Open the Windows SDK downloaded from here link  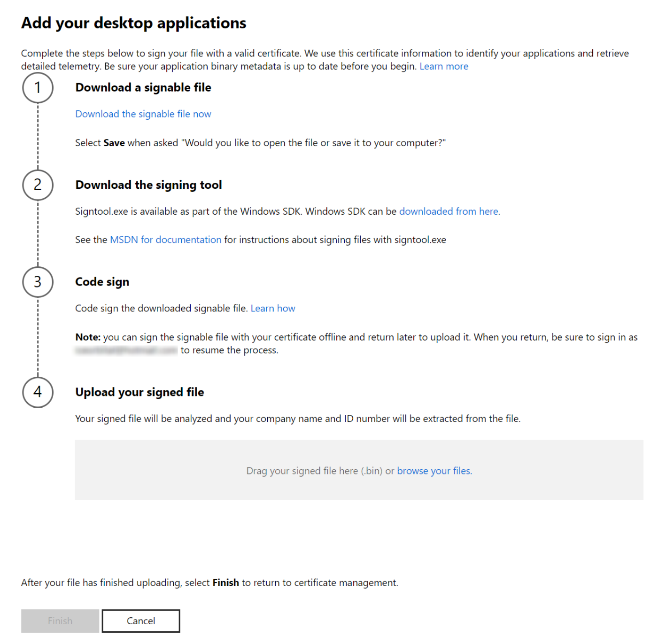click(x=448, y=211)
